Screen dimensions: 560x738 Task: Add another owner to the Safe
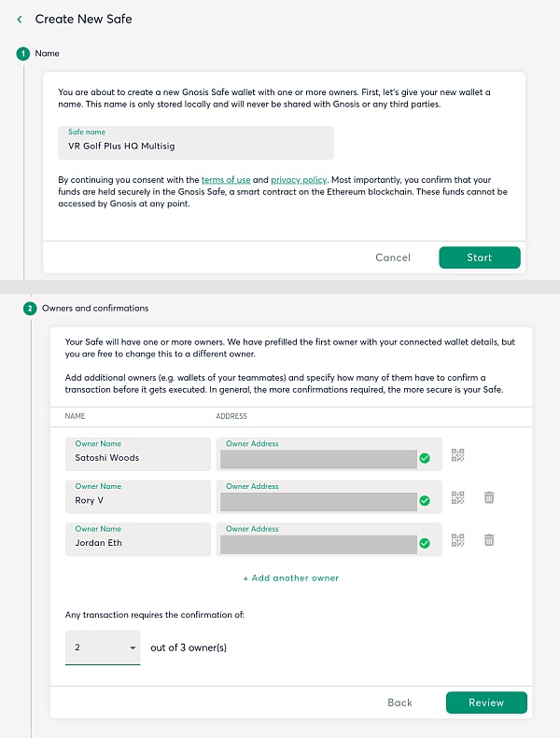click(291, 578)
